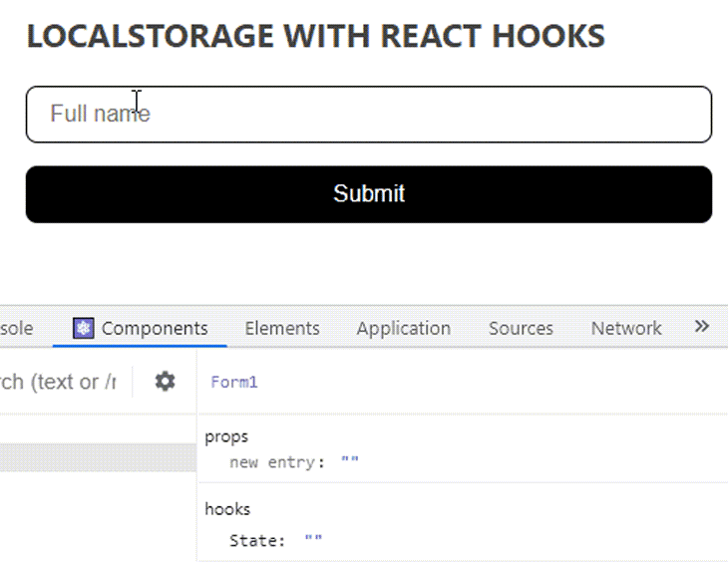The height and width of the screenshot is (562, 728).
Task: Edit the State hook value
Action: point(313,540)
